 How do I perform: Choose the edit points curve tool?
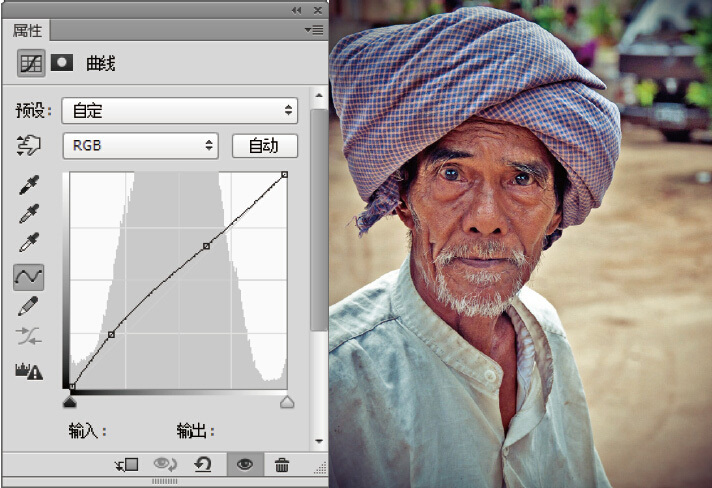[x=28, y=275]
